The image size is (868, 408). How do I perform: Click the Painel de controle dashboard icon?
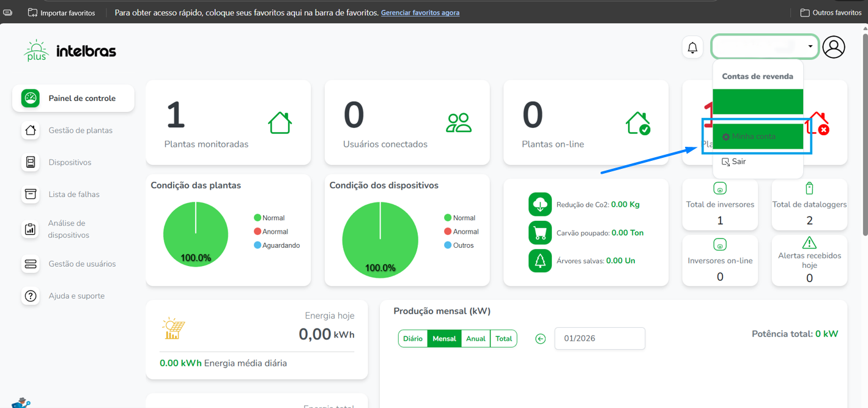[x=31, y=98]
